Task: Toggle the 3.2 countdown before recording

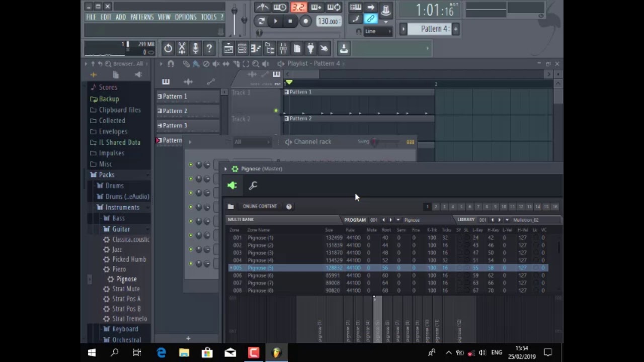Action: coord(298,7)
